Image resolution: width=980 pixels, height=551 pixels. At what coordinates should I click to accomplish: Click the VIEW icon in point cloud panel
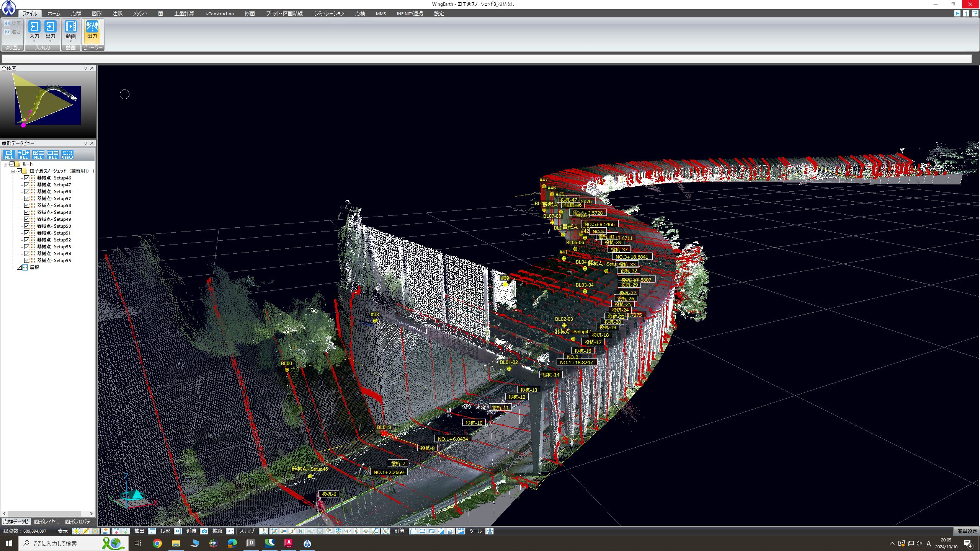(x=67, y=155)
